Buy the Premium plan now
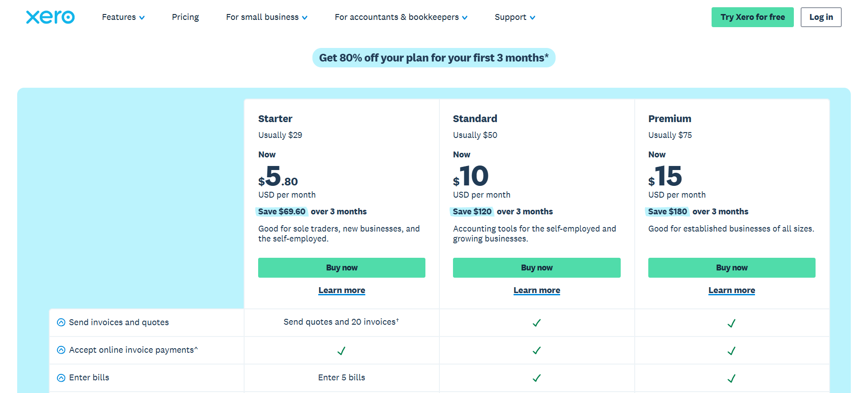Screen dimensions: 868x393 point(731,268)
